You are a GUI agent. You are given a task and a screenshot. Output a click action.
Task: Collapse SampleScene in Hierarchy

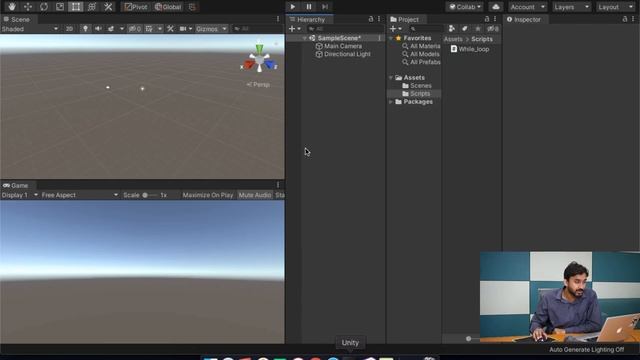coord(304,38)
